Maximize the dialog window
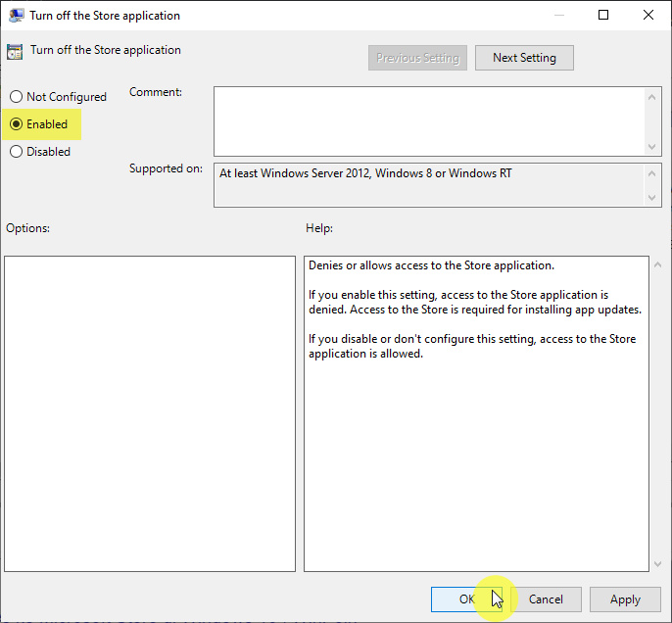The height and width of the screenshot is (623, 672). click(x=603, y=15)
